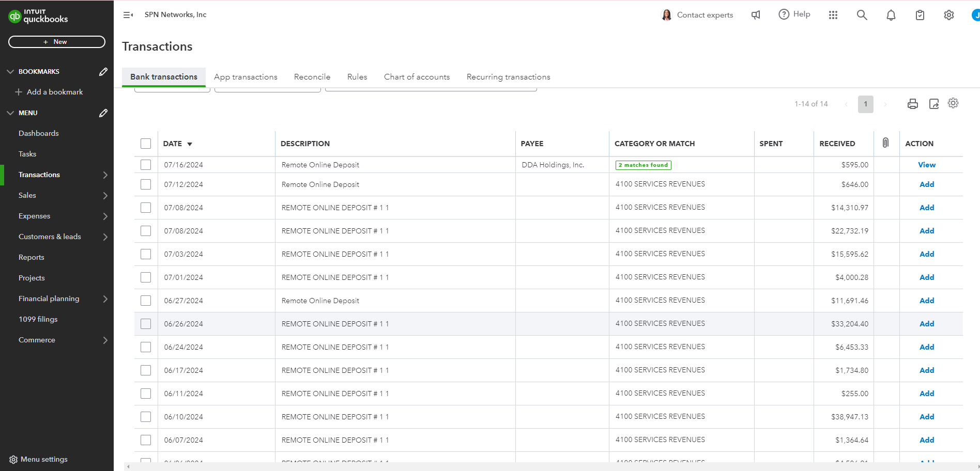Click the magnifier search icon

tap(862, 15)
